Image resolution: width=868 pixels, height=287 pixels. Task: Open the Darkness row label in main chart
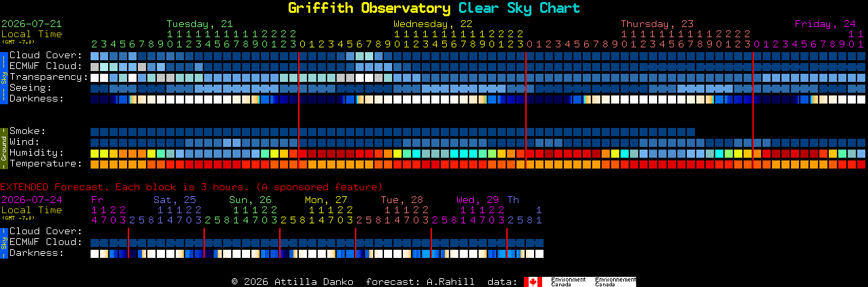[37, 99]
